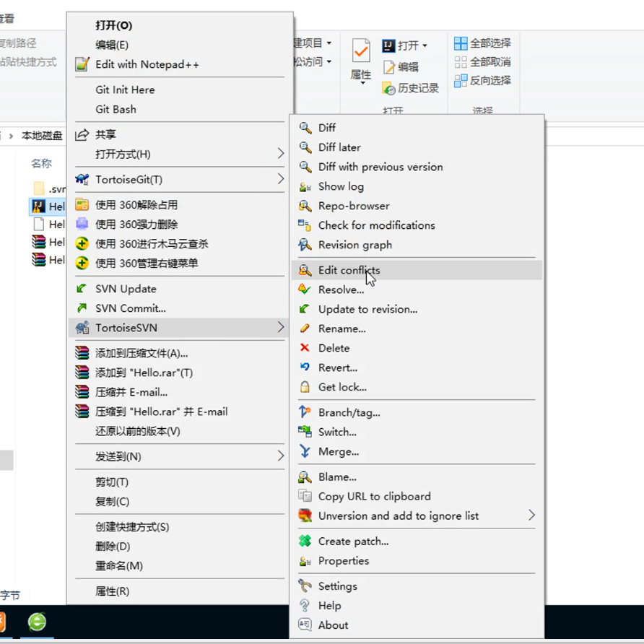Image resolution: width=644 pixels, height=644 pixels.
Task: Click the Show log icon
Action: (305, 186)
